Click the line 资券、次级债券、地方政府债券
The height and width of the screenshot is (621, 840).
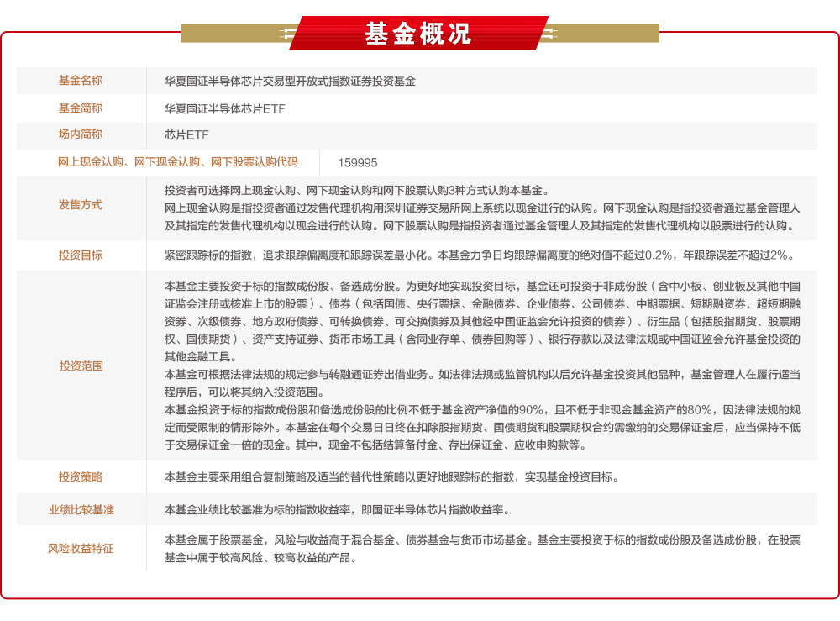point(482,322)
